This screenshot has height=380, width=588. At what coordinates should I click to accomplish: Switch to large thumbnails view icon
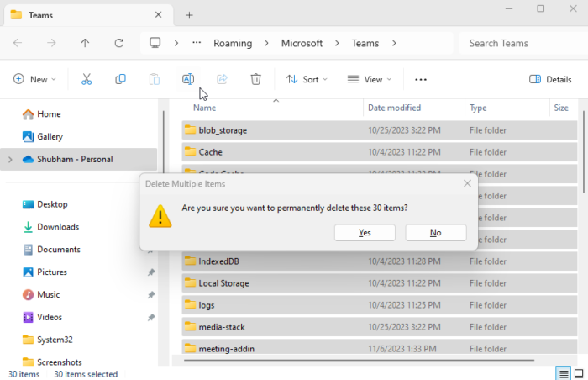[x=579, y=373]
